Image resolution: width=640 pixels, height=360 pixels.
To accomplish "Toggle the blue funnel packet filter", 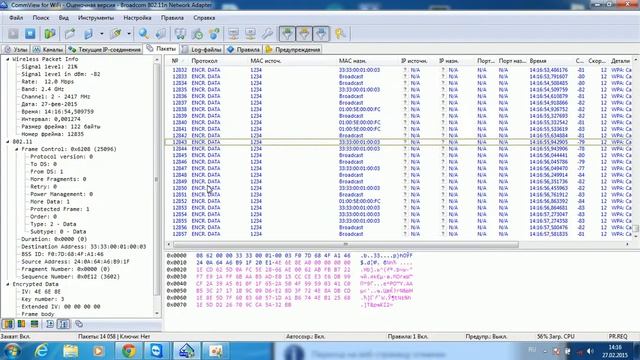I will (x=322, y=34).
